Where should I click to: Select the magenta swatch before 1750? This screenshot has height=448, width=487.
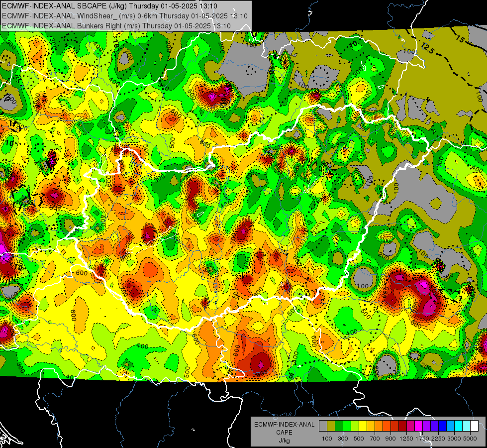click(x=419, y=426)
